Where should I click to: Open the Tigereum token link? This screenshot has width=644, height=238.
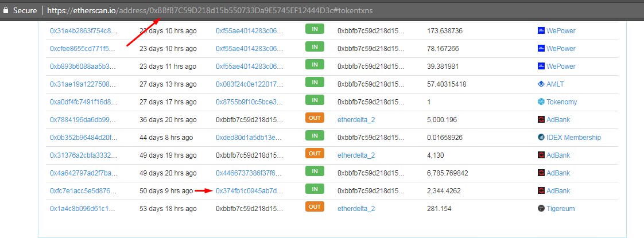[561, 209]
